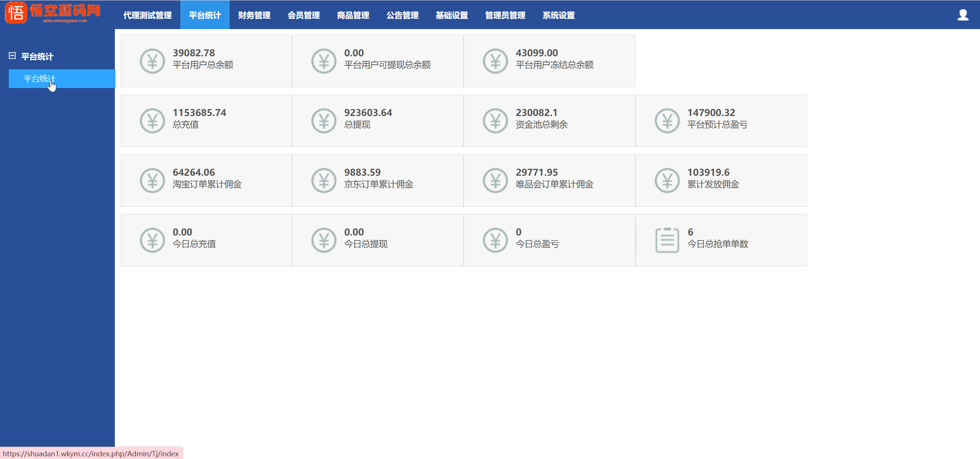Click the yen icon beside 淘宝订单累计佣金

tap(152, 181)
